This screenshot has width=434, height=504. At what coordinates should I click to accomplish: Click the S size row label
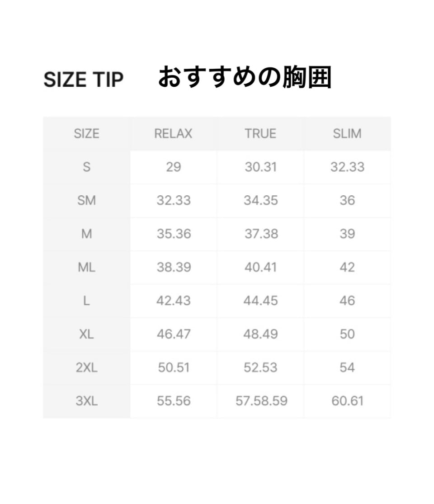point(86,167)
